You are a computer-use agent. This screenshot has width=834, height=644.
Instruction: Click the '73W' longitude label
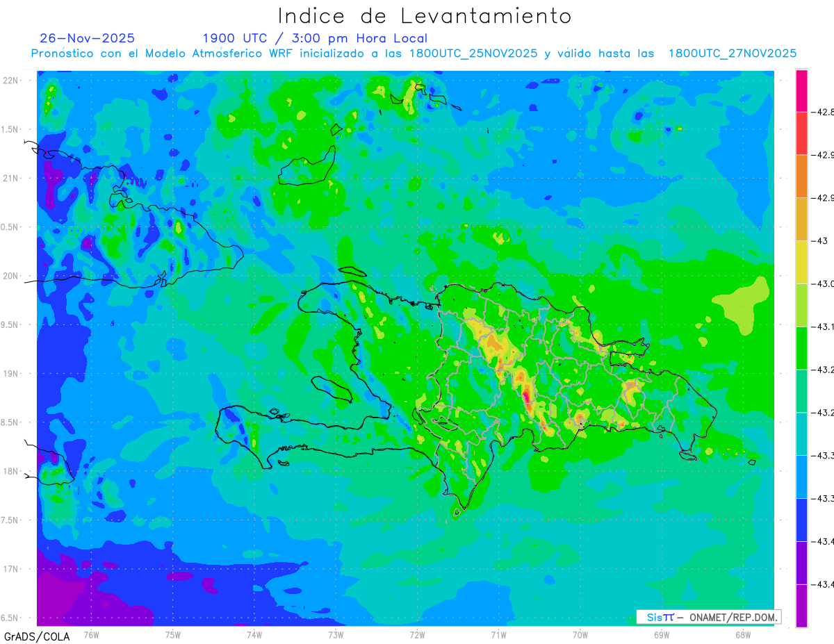pyautogui.click(x=335, y=634)
